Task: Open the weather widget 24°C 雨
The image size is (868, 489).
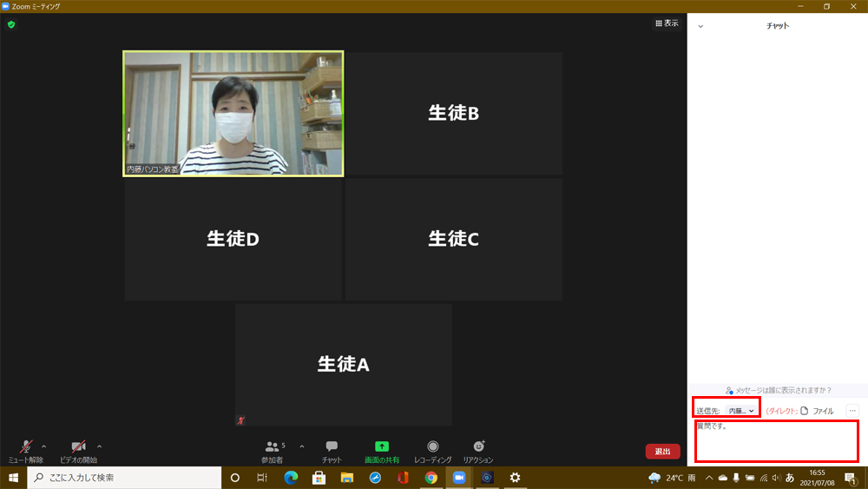Action: pos(672,478)
